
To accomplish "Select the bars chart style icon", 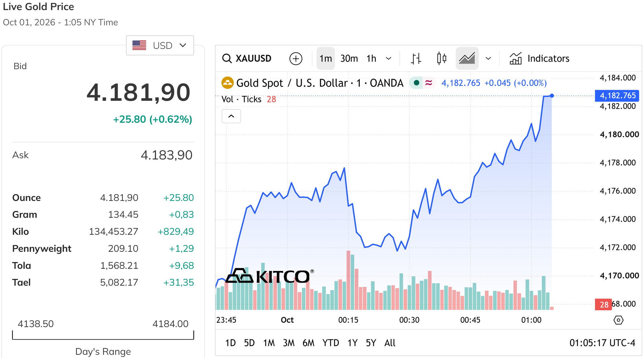I will point(416,59).
